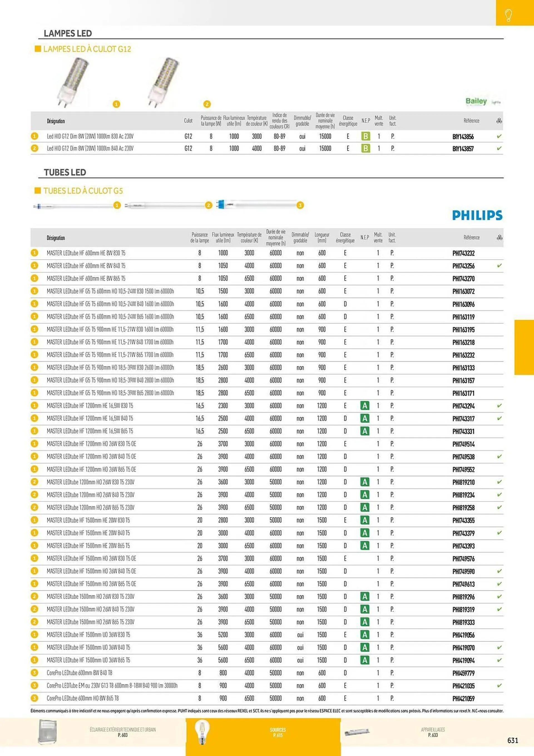Click the A badge in the PHI743331 row
Viewport: 534px width, 756px height.
click(365, 431)
